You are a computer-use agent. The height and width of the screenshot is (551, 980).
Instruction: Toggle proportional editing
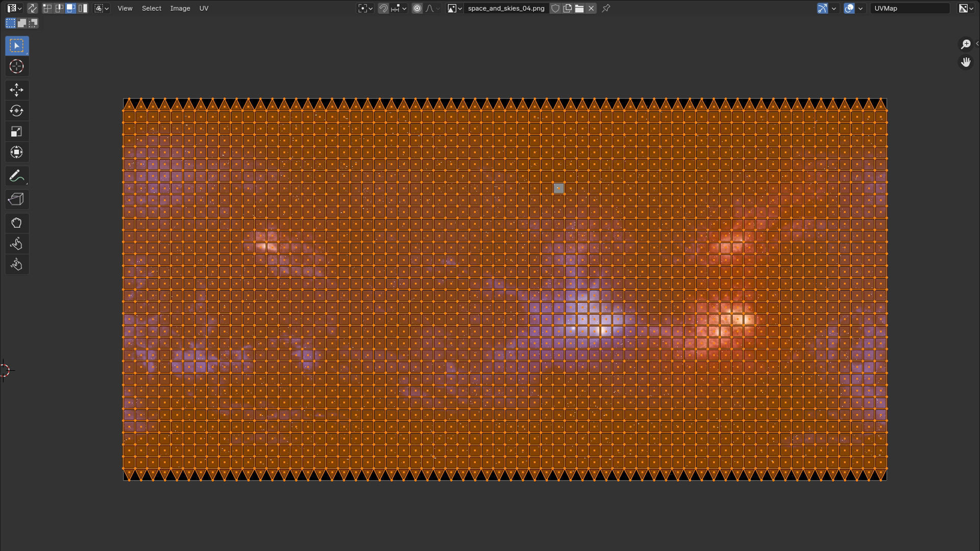(x=417, y=8)
